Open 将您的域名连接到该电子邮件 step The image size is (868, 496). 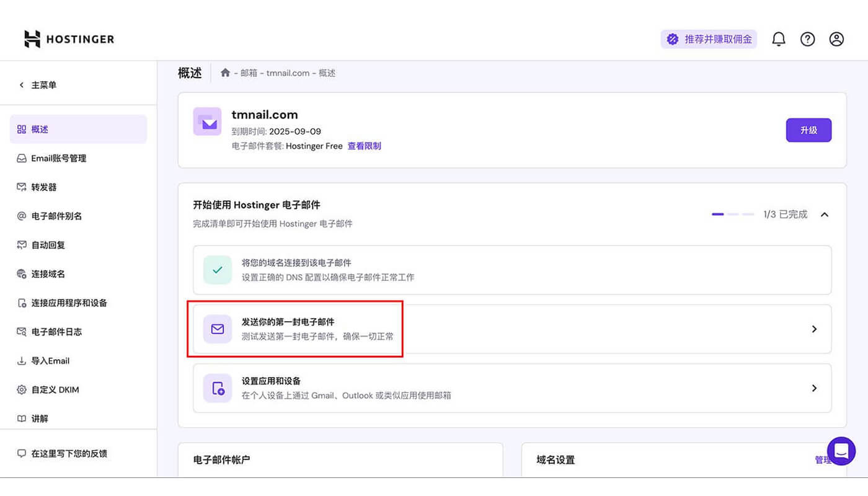[512, 270]
